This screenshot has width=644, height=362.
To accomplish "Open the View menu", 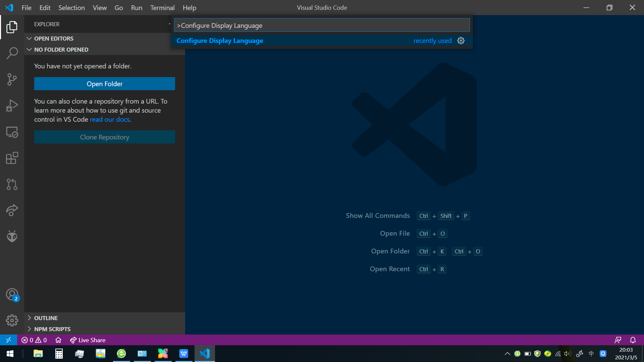I will click(x=100, y=7).
